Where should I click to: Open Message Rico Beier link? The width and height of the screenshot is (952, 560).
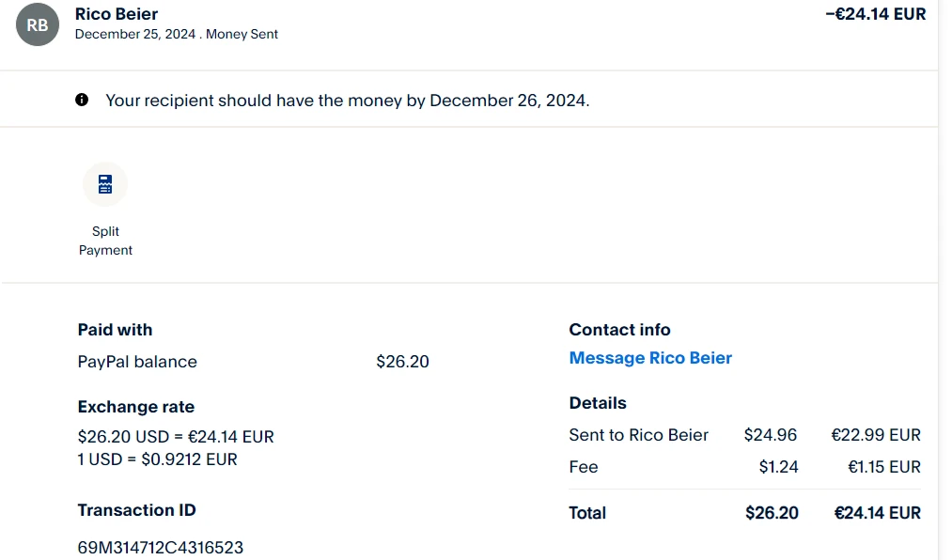(650, 358)
